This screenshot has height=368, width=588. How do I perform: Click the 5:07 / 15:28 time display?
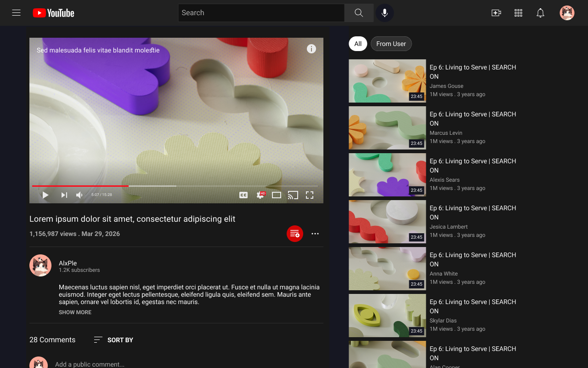(x=102, y=195)
